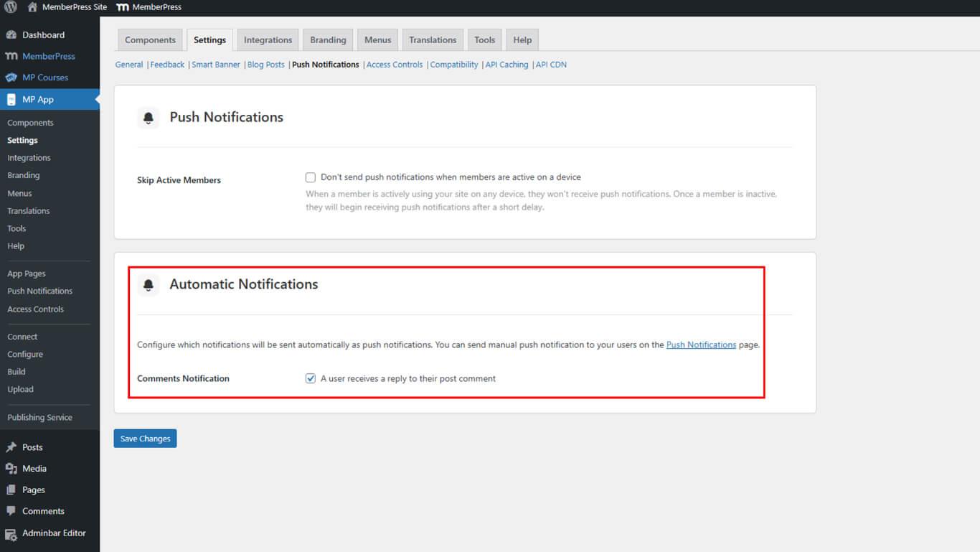The width and height of the screenshot is (980, 552).
Task: Click the Comments bubble icon in sidebar
Action: (11, 511)
